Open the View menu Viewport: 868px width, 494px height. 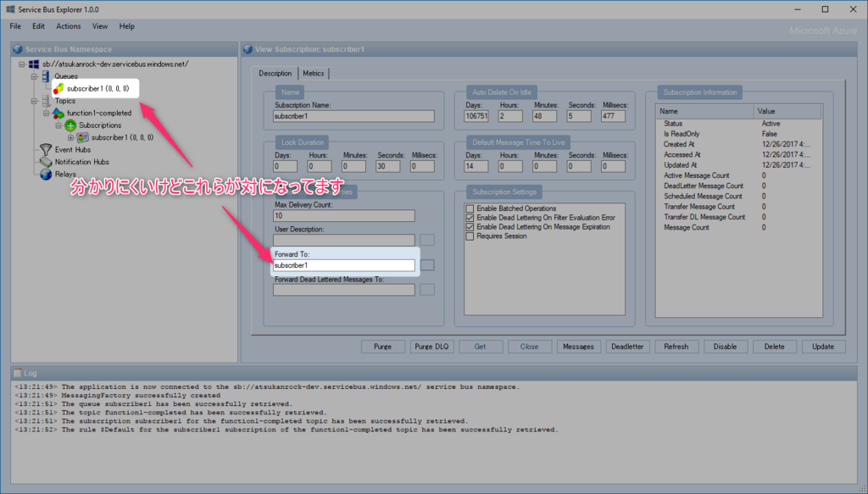[100, 26]
